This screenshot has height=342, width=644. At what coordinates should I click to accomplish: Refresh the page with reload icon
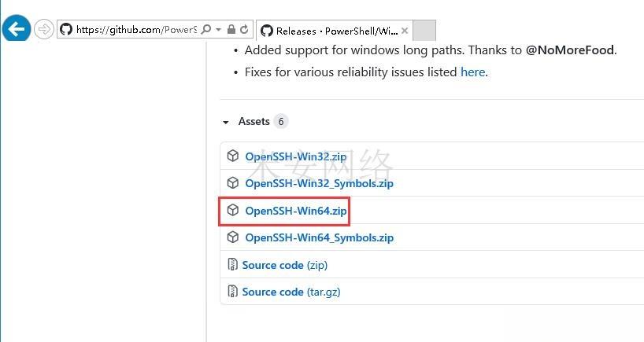[x=244, y=29]
